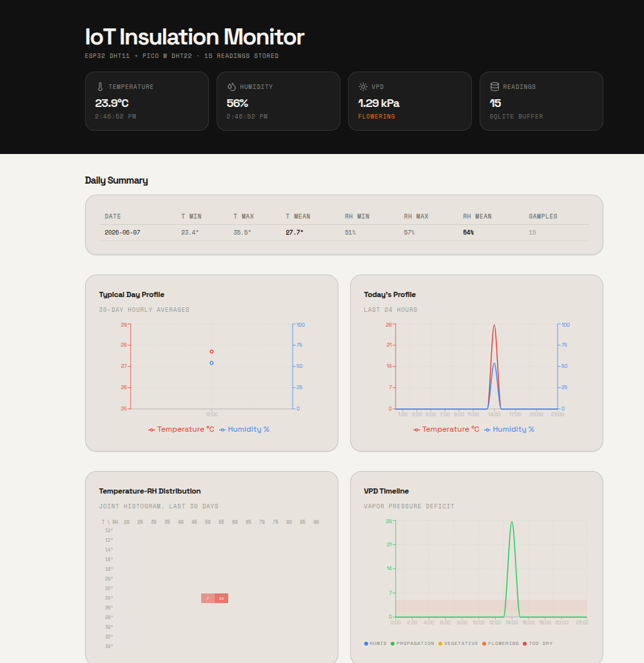Click the red temperature point at 12:00

coord(211,352)
